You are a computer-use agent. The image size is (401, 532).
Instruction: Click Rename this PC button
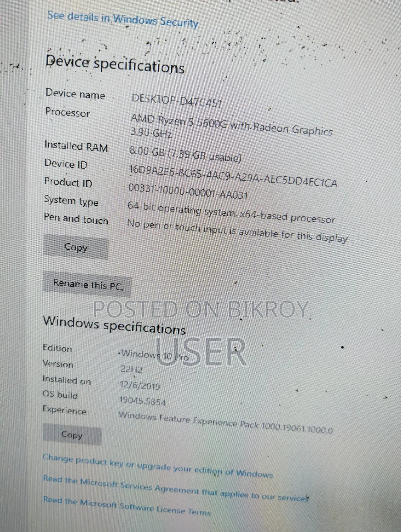(x=88, y=285)
